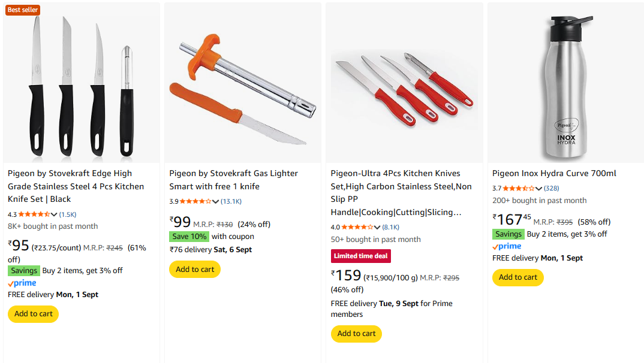This screenshot has height=363, width=644.
Task: Click the Limited time deal badge
Action: (x=362, y=256)
